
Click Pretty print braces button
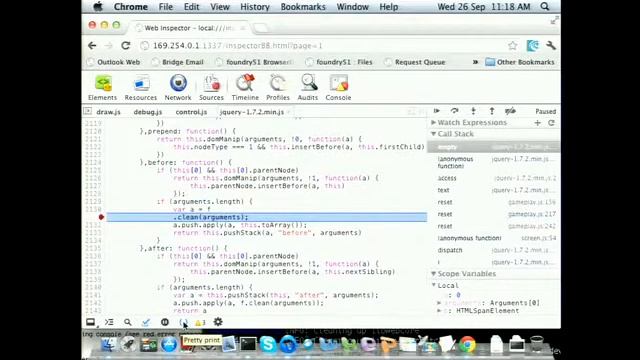click(x=183, y=322)
